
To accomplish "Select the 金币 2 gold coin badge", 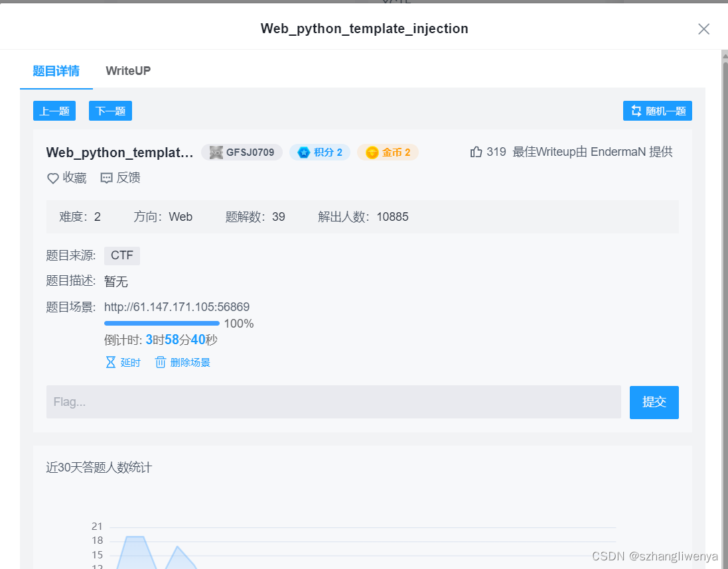I will [x=388, y=152].
